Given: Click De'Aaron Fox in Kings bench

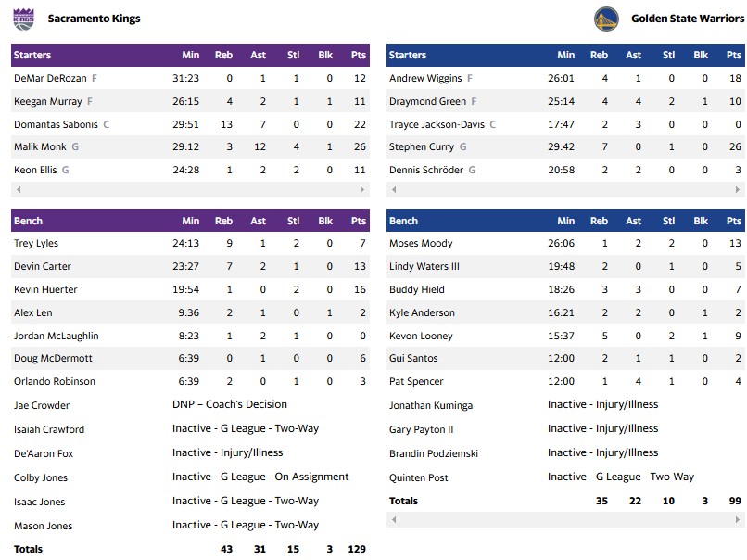Looking at the screenshot, I should point(44,453).
